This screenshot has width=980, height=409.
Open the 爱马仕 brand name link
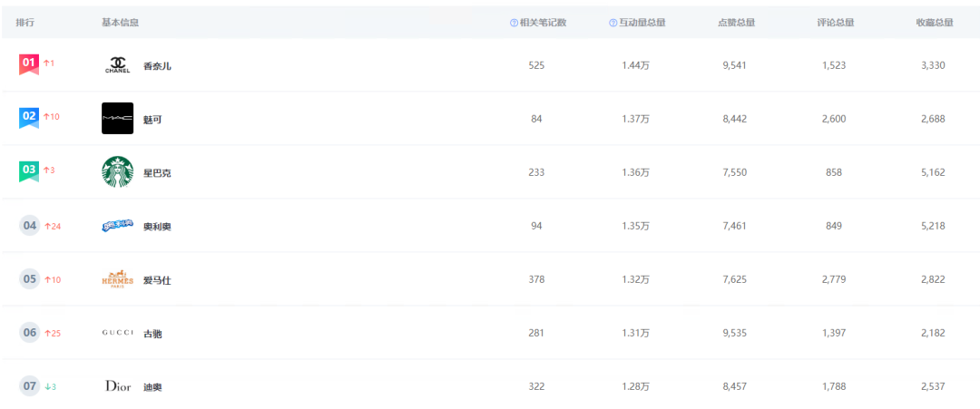(157, 280)
